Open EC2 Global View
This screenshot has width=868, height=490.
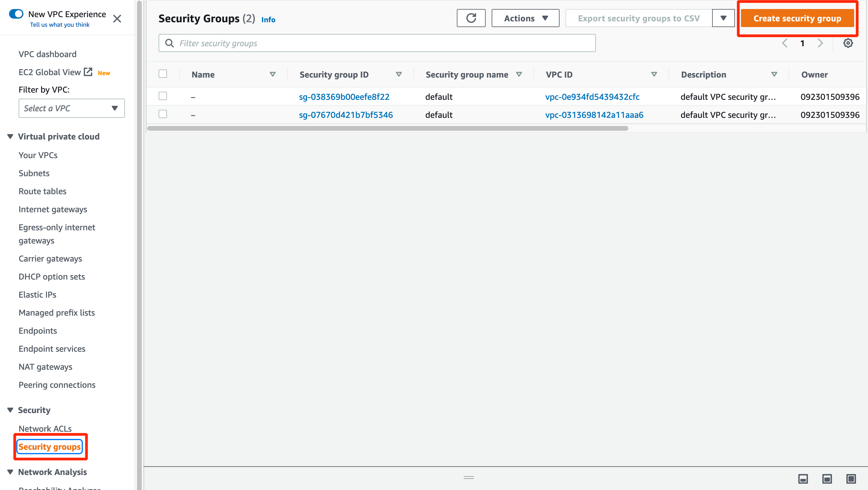click(50, 72)
